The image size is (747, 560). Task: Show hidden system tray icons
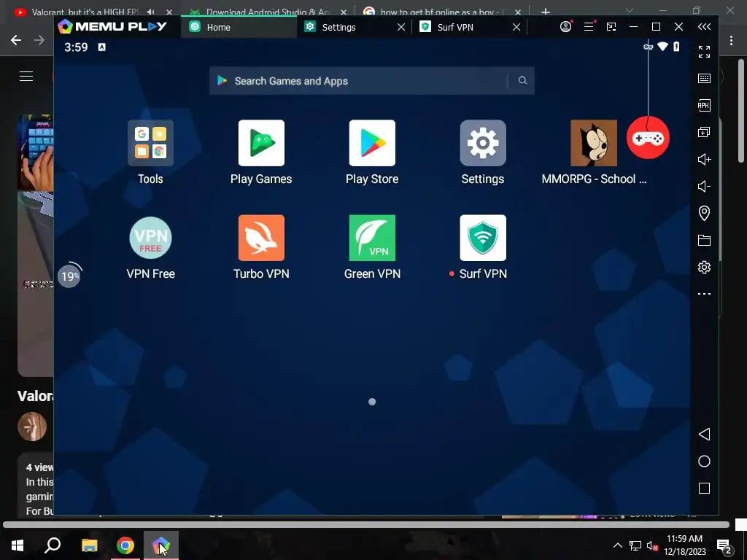pos(617,545)
